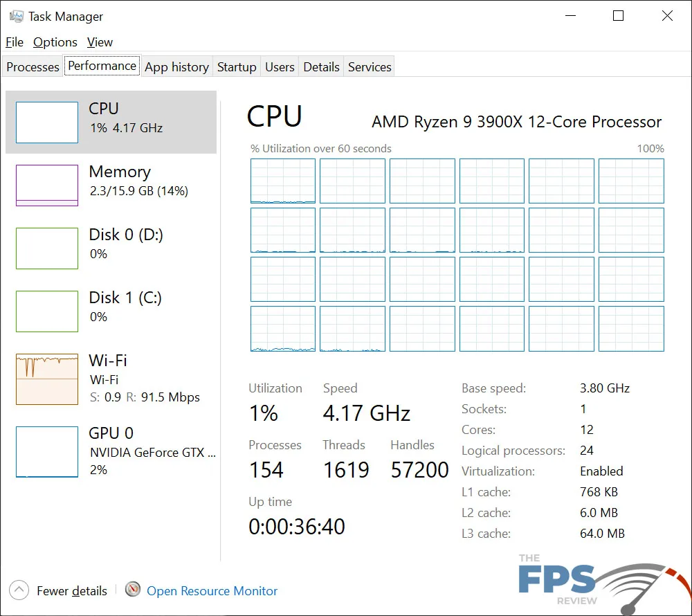692x616 pixels.
Task: Switch to the Services tab
Action: (x=370, y=66)
